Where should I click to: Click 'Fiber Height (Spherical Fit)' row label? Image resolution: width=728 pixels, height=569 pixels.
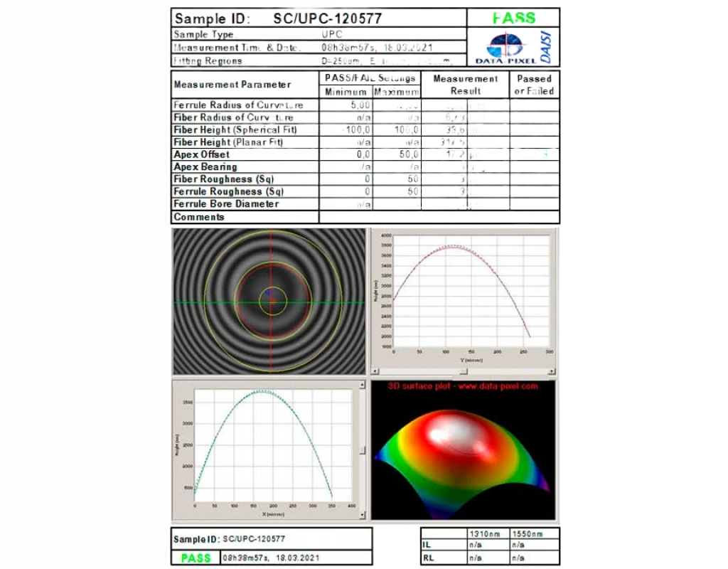(235, 129)
